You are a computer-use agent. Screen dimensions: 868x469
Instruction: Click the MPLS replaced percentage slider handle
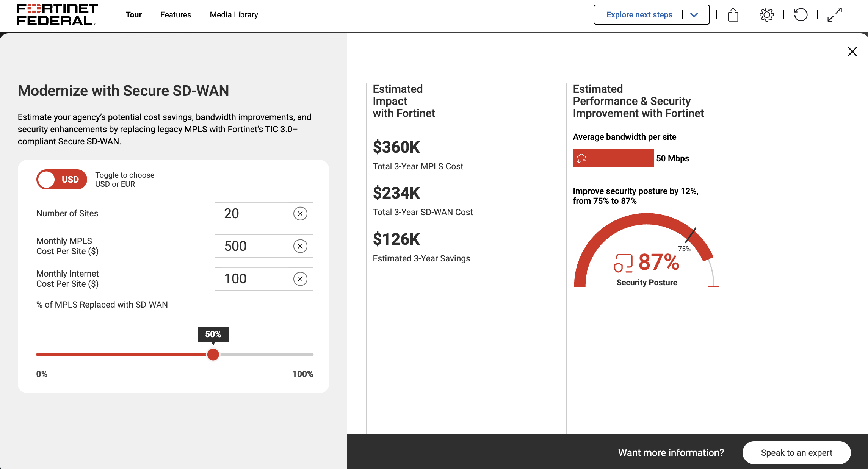click(x=213, y=355)
